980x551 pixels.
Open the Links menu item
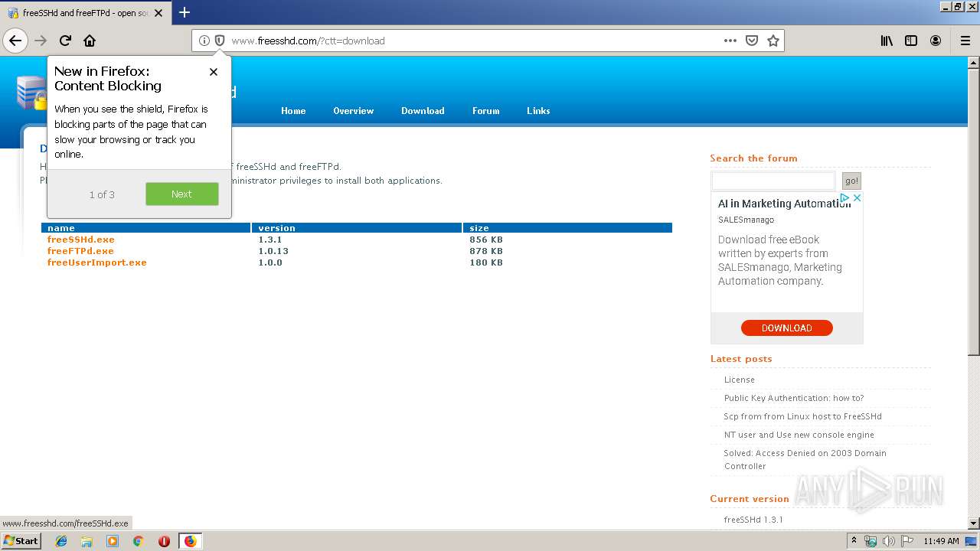point(538,111)
